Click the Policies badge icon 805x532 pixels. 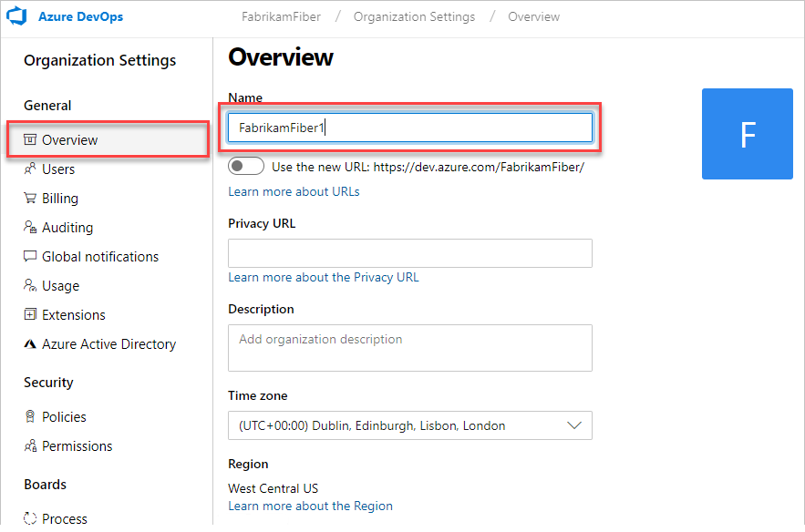(x=30, y=416)
